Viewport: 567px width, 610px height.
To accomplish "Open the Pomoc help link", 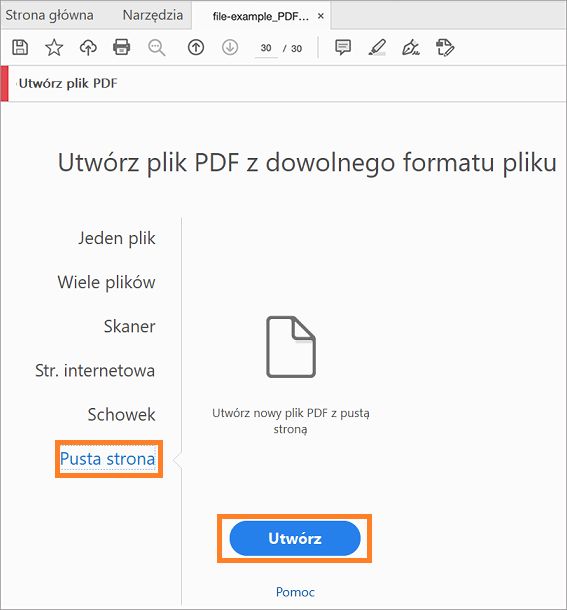I will (x=295, y=592).
